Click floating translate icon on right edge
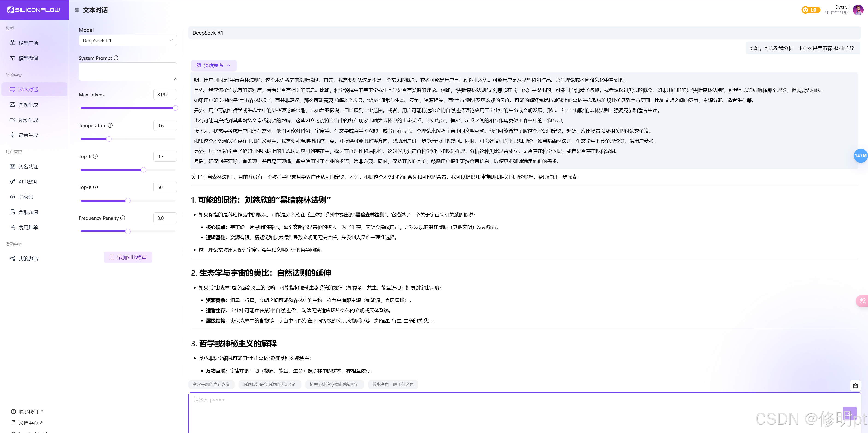Screen dimensions: 868x433 [863, 301]
